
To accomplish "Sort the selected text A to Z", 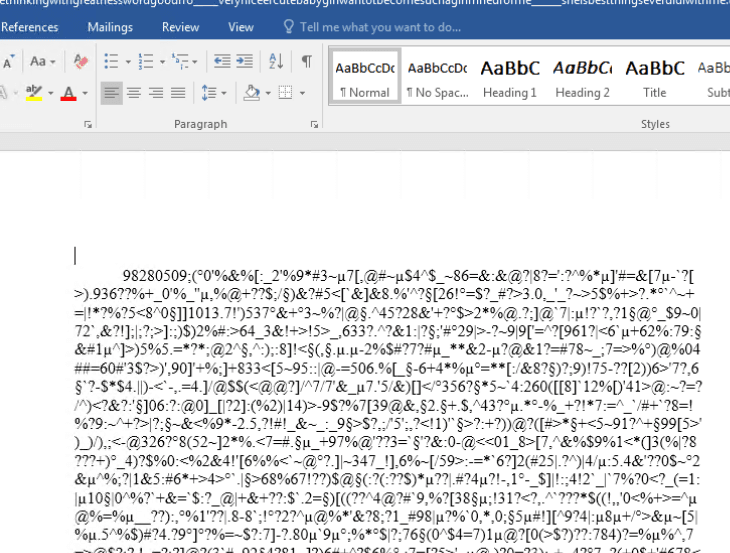I will pos(276,61).
